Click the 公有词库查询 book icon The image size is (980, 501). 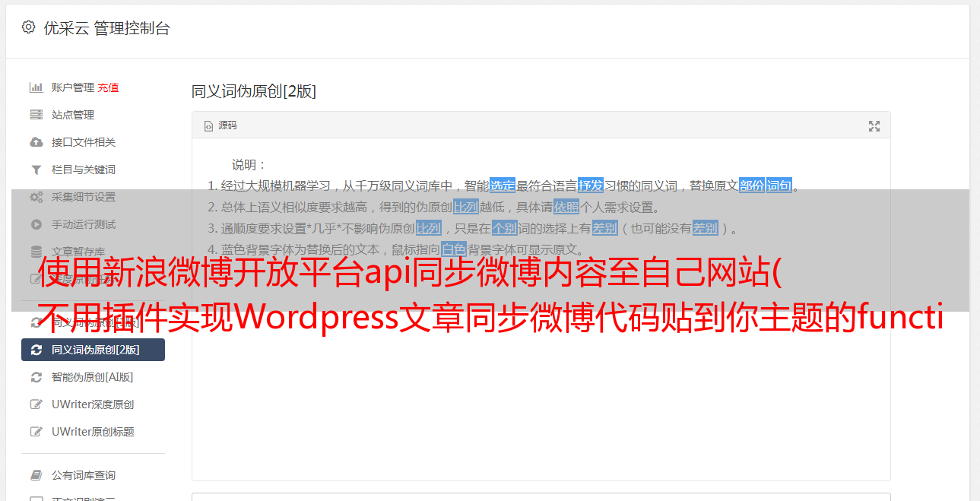[36, 475]
